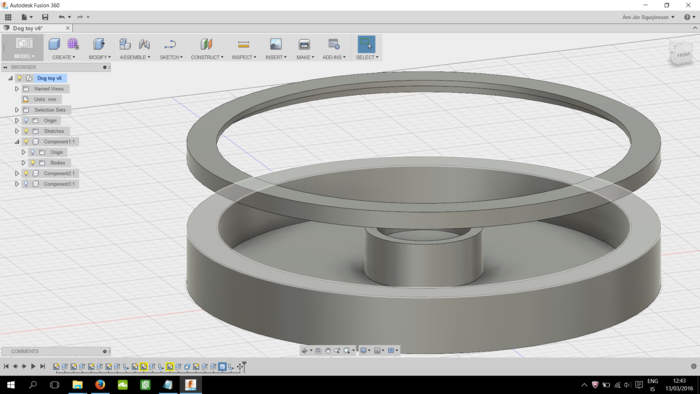
Task: Expand the Named Views tree node
Action: tap(17, 89)
